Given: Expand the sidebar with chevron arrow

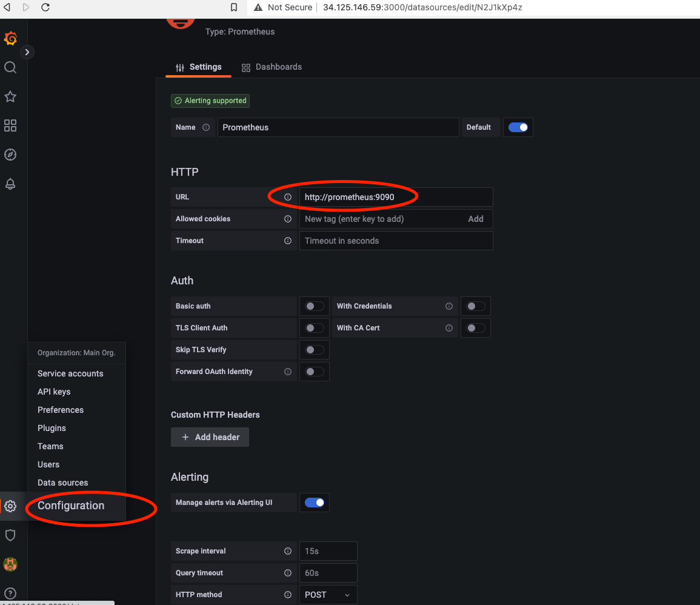Looking at the screenshot, I should tap(27, 52).
